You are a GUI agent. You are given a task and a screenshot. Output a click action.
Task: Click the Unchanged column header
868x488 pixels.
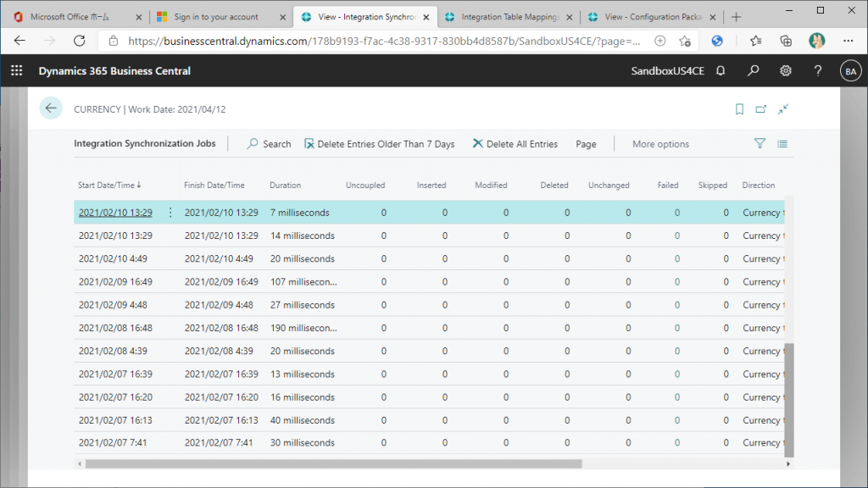click(x=609, y=186)
